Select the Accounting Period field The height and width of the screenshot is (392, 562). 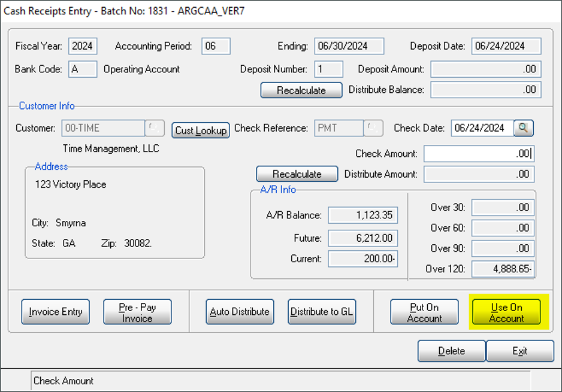[216, 46]
